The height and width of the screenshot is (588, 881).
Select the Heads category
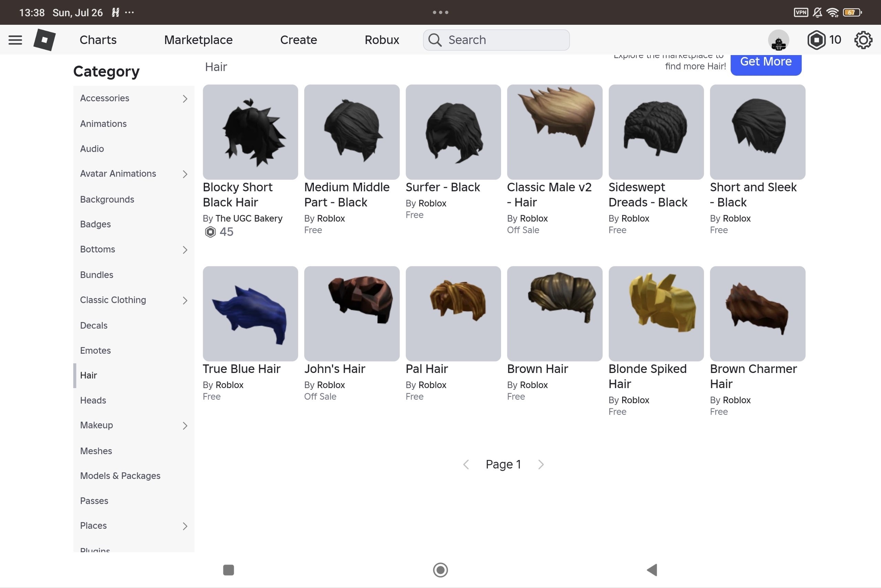pyautogui.click(x=134, y=400)
